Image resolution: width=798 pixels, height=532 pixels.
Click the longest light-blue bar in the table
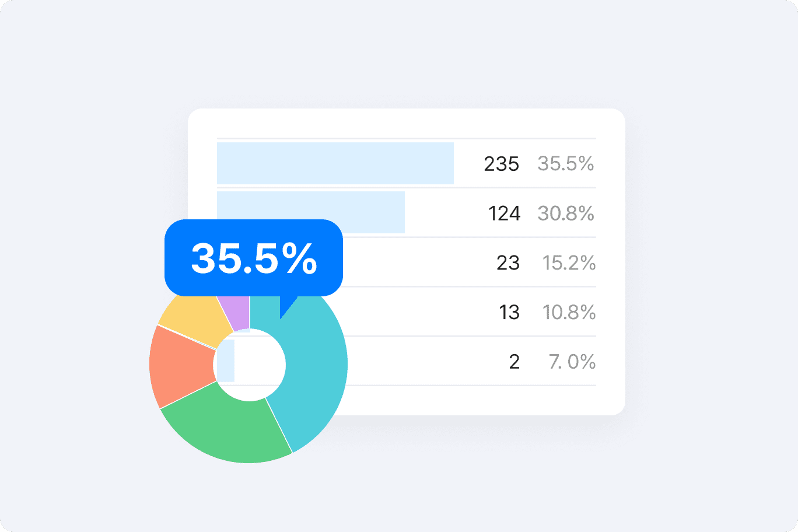(x=335, y=163)
